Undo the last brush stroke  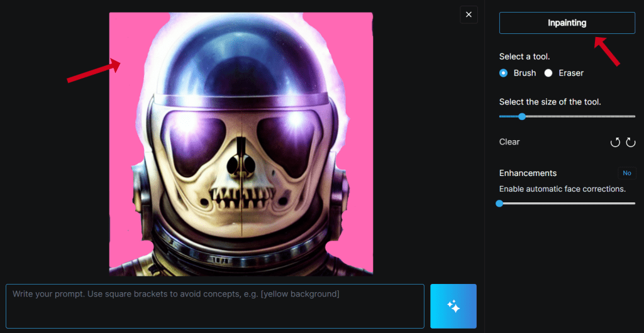[615, 143]
